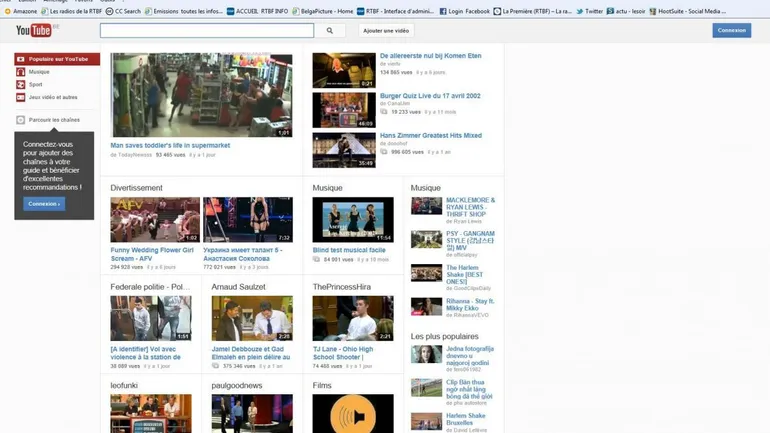
Task: Select the Musique headphones icon in sidebar
Action: (x=21, y=72)
